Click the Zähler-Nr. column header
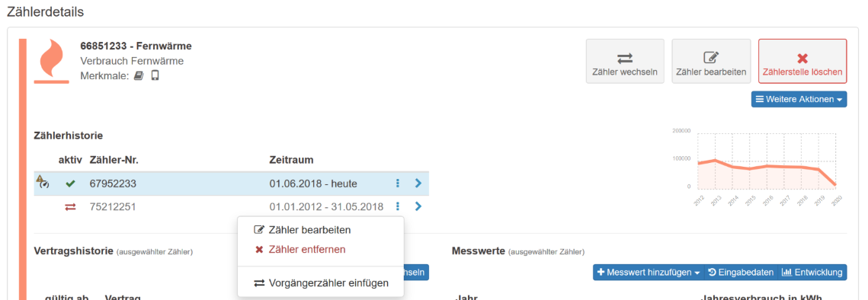 click(x=114, y=160)
